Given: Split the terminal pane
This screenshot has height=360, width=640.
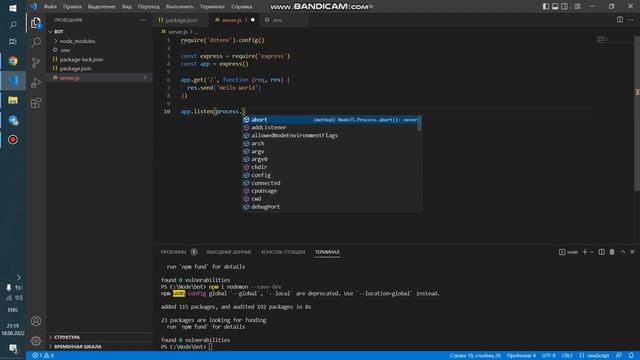Looking at the screenshot, I should point(602,252).
